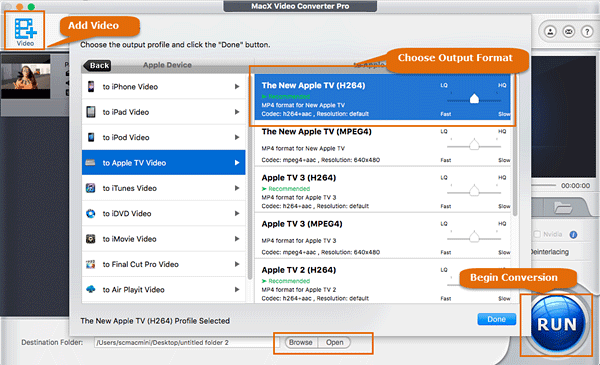600x365 pixels.
Task: Expand to iTunes Video arrow
Action: click(237, 188)
